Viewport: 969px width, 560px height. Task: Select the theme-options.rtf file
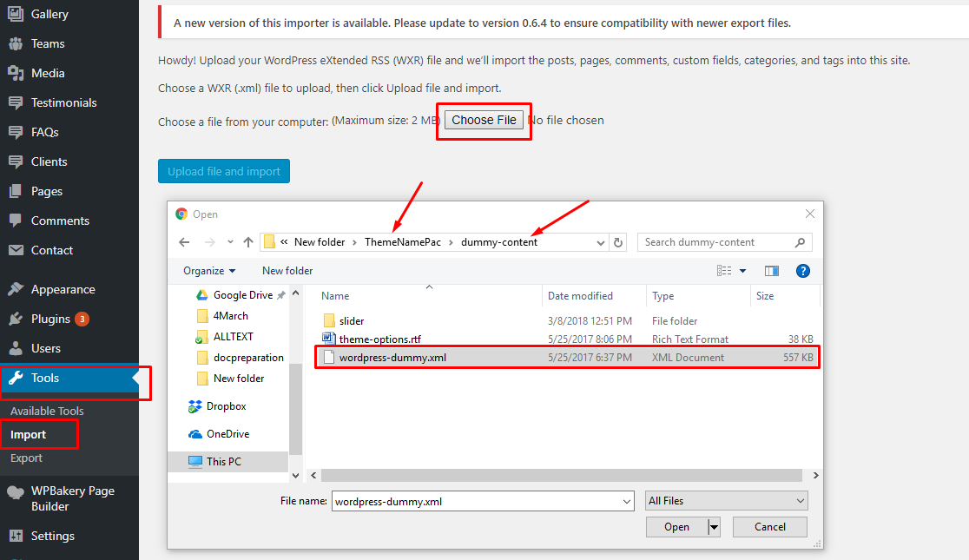[x=379, y=339]
